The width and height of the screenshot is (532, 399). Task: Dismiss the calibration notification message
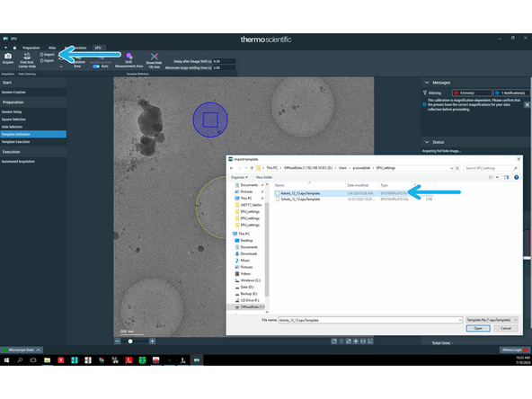point(527,105)
